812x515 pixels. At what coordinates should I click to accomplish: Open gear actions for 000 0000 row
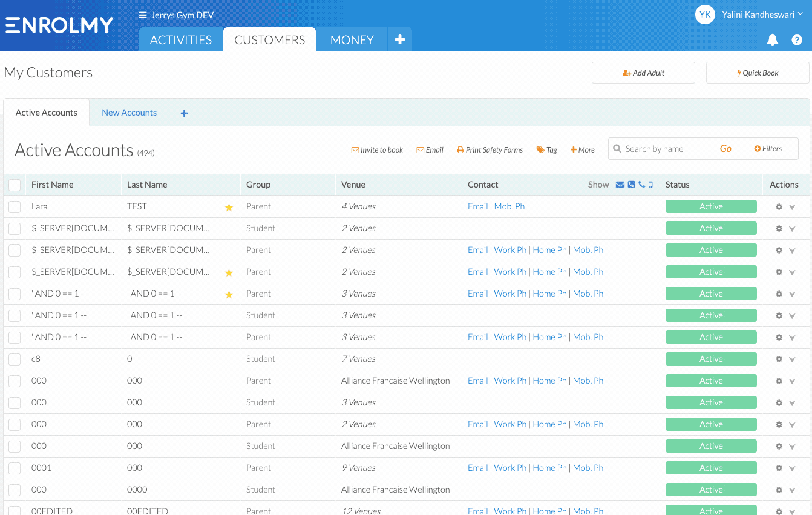click(x=779, y=490)
